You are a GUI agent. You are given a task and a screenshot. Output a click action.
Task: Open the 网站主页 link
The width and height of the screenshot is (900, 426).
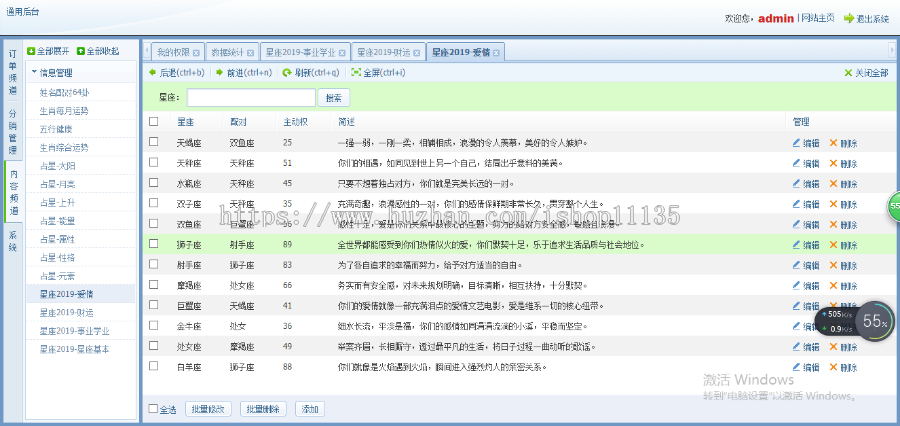click(818, 18)
